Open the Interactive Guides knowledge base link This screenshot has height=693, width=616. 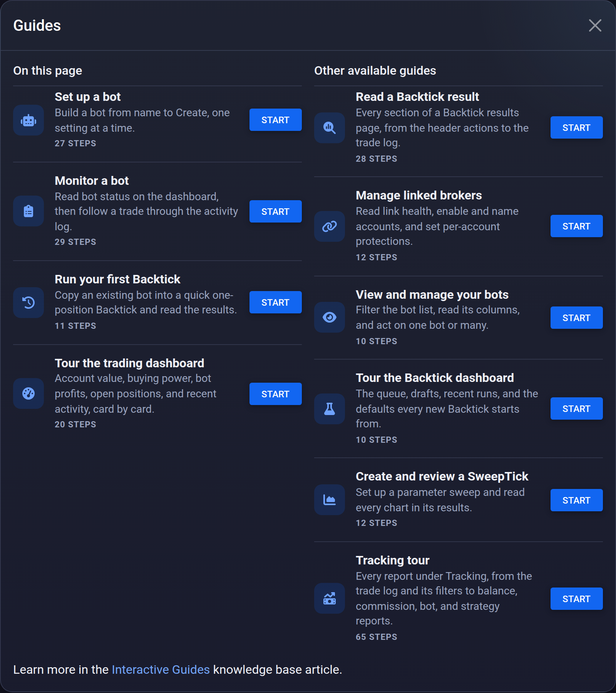click(x=161, y=670)
